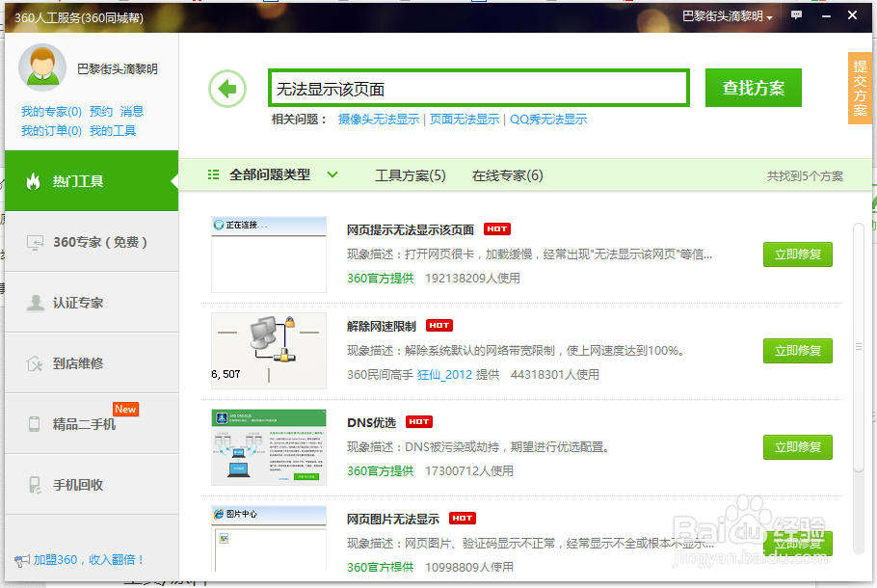Select 热门工具 in the sidebar
Viewport: 877px width, 588px height.
[x=92, y=180]
